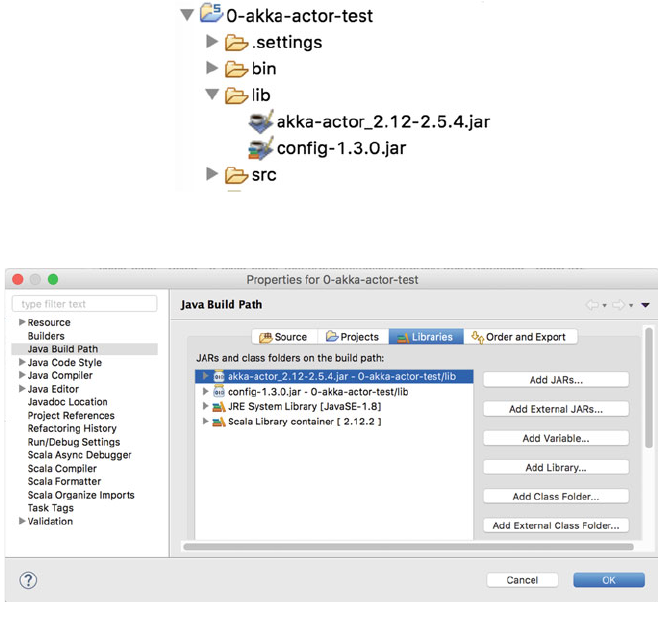Click the Add JARs... button
This screenshot has height=638, width=663.
(556, 380)
